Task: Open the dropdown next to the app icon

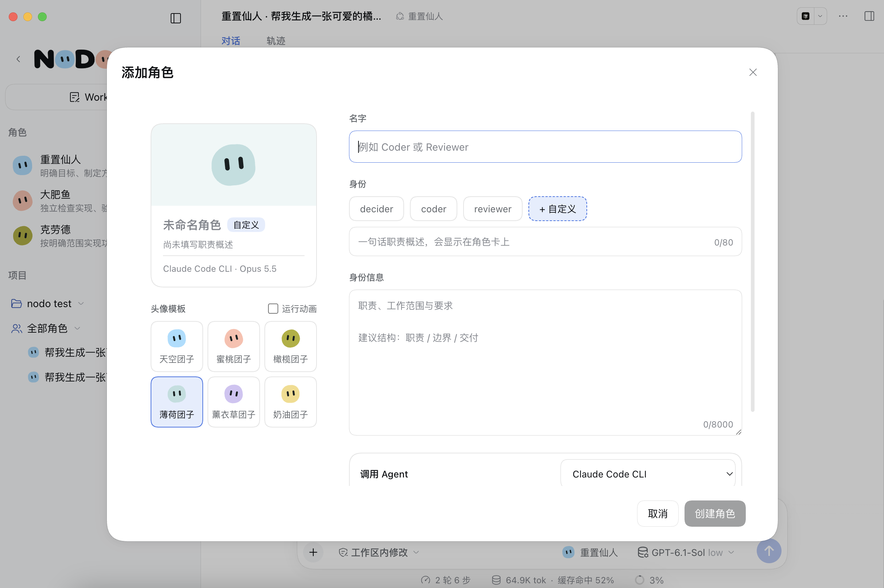Action: pos(820,16)
